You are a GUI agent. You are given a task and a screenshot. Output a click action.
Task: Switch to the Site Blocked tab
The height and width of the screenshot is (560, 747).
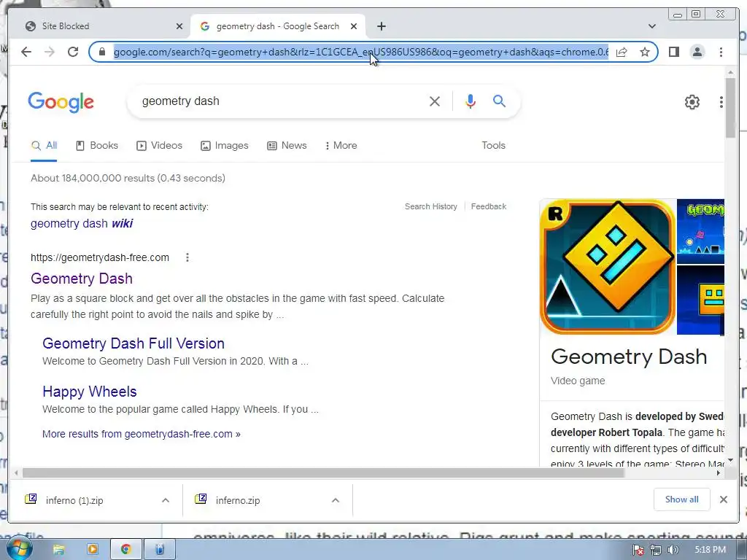(x=100, y=26)
